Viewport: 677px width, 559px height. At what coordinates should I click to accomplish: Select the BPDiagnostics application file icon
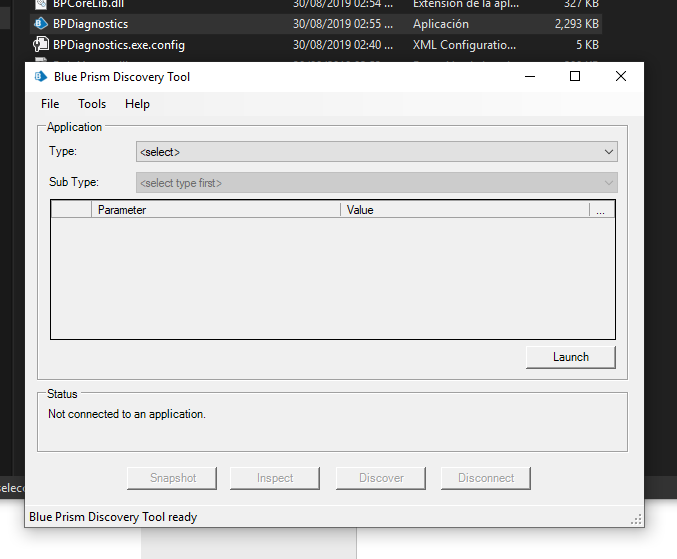point(41,23)
